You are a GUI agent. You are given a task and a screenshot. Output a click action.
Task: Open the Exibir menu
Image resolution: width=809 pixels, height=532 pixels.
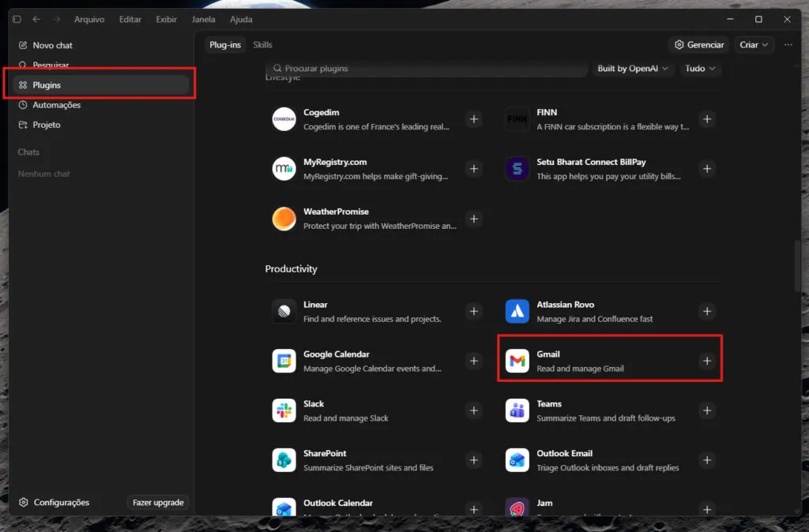pos(166,19)
